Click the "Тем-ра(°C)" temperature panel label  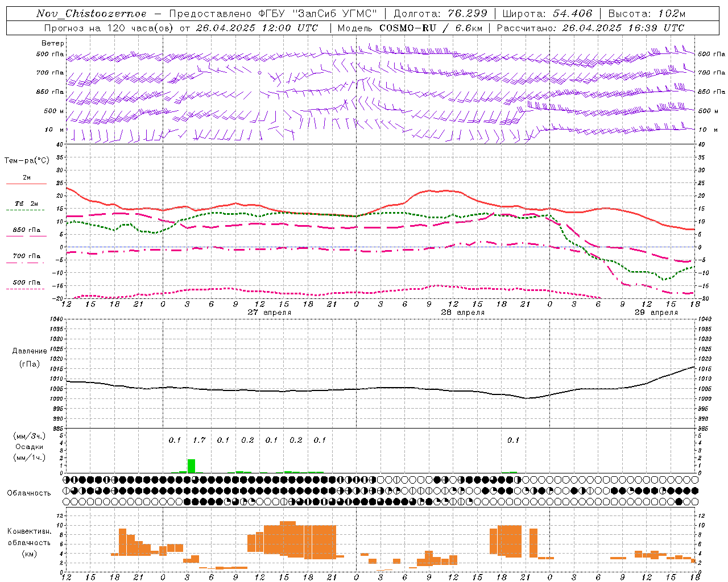pyautogui.click(x=27, y=161)
